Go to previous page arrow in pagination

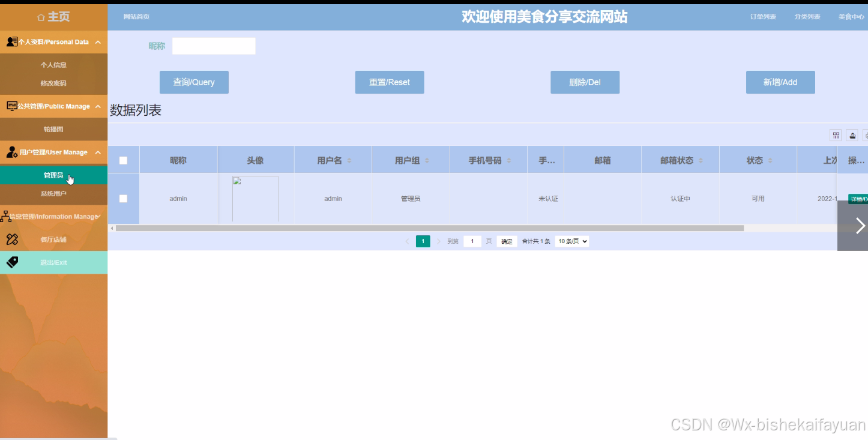coord(407,241)
